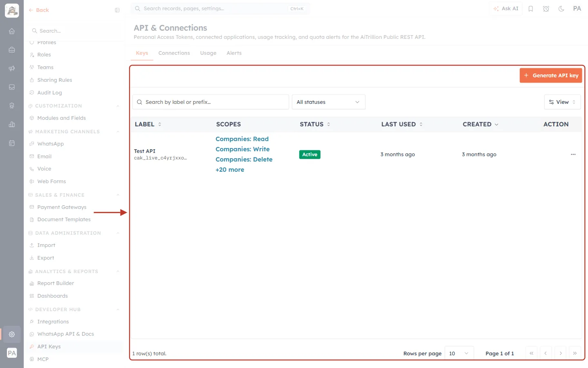Click the inbox tray icon in the left rail

(x=12, y=87)
